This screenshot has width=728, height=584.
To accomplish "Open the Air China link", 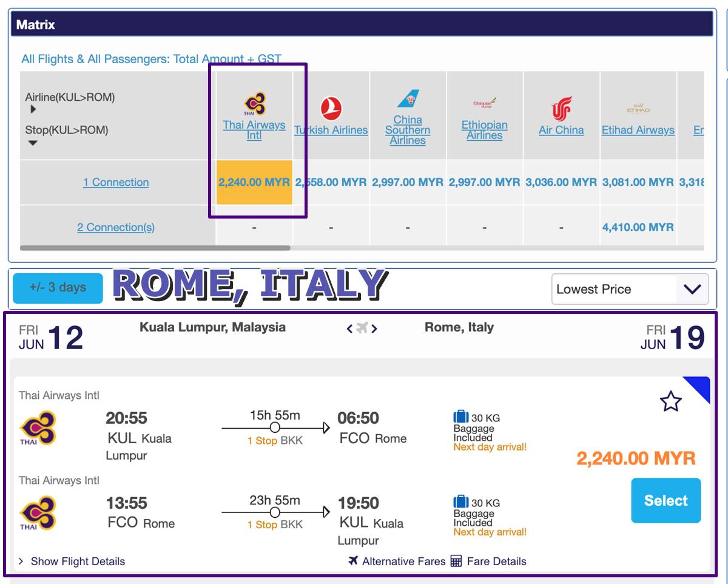I will click(561, 130).
